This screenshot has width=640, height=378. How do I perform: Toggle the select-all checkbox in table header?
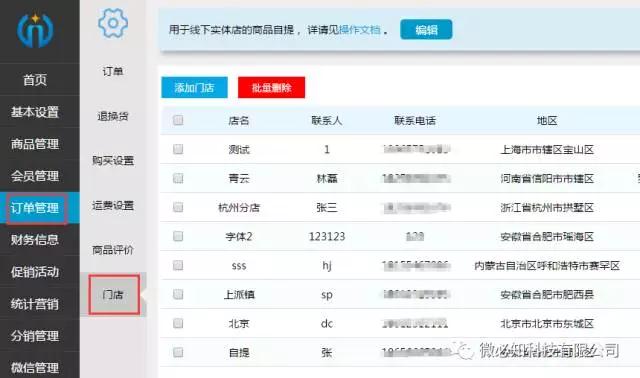(178, 120)
